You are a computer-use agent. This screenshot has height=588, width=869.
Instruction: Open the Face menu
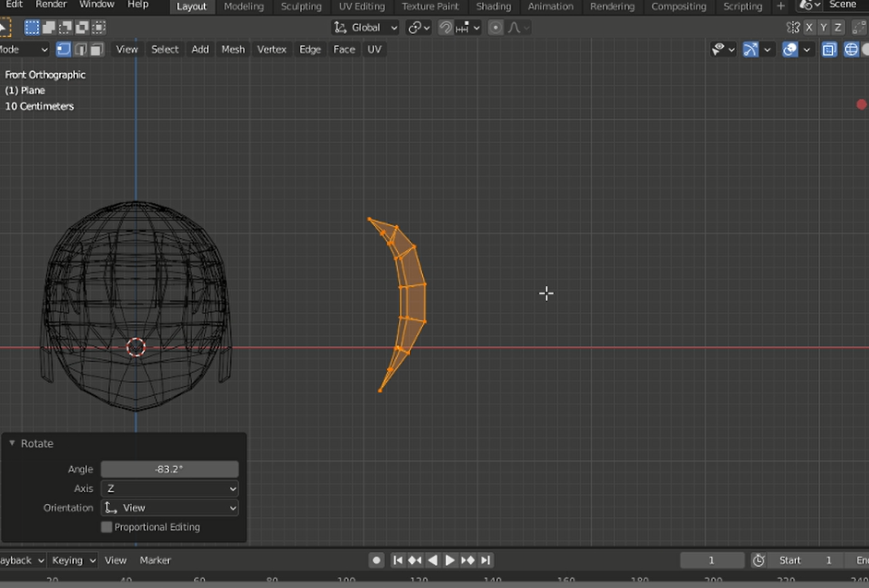(x=344, y=49)
